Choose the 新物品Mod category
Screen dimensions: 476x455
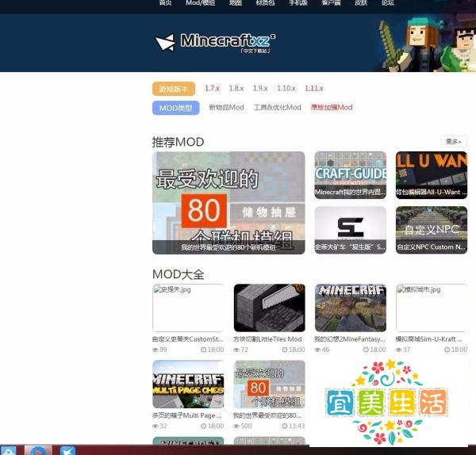coord(226,107)
